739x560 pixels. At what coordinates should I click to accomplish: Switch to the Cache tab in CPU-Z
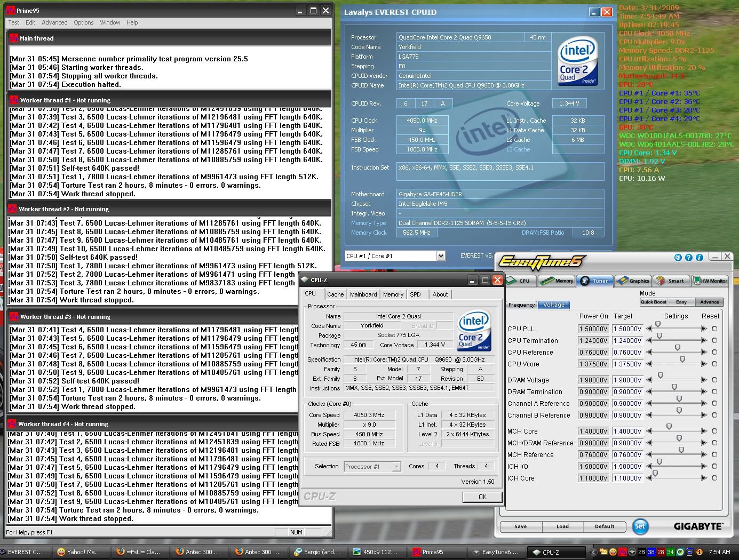[336, 294]
